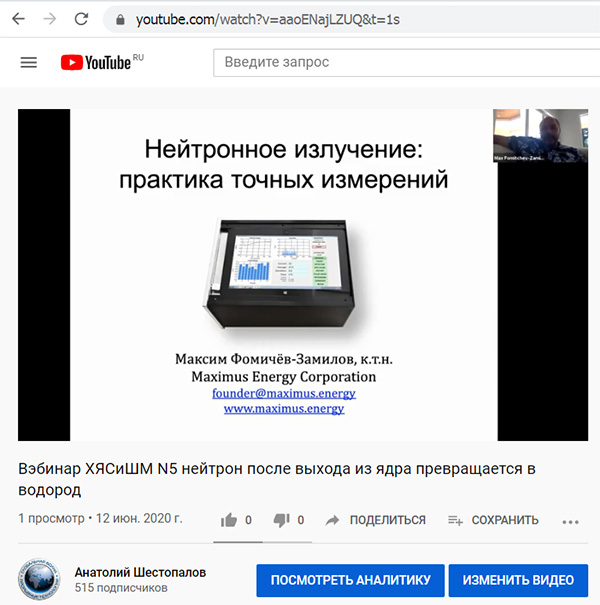Click the founder@maximus.energy email on slide

284,393
